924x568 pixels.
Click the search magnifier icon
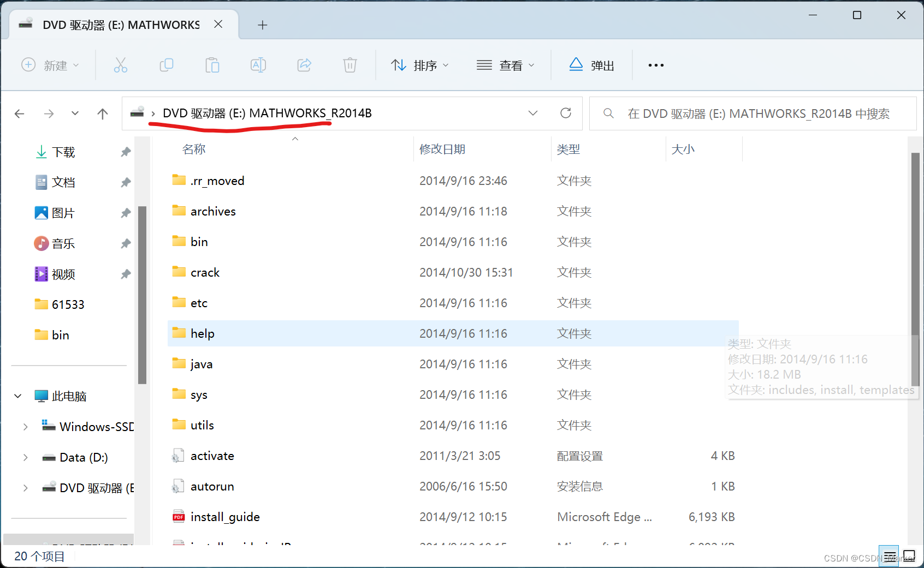[x=608, y=113]
